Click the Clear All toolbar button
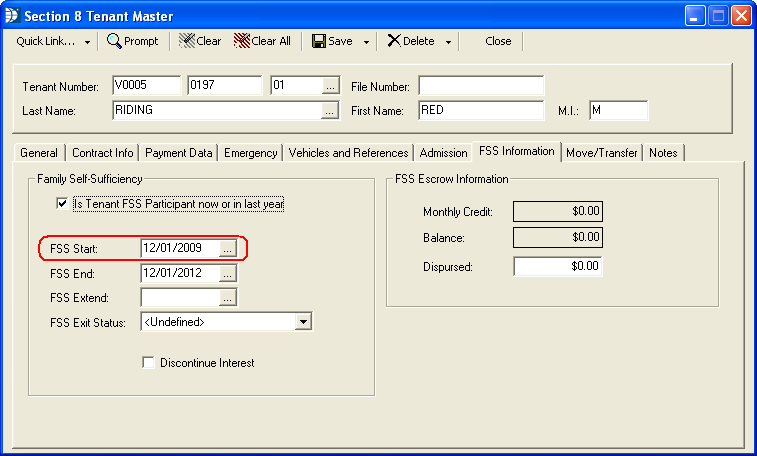Viewport: 757px width, 456px height. point(262,41)
